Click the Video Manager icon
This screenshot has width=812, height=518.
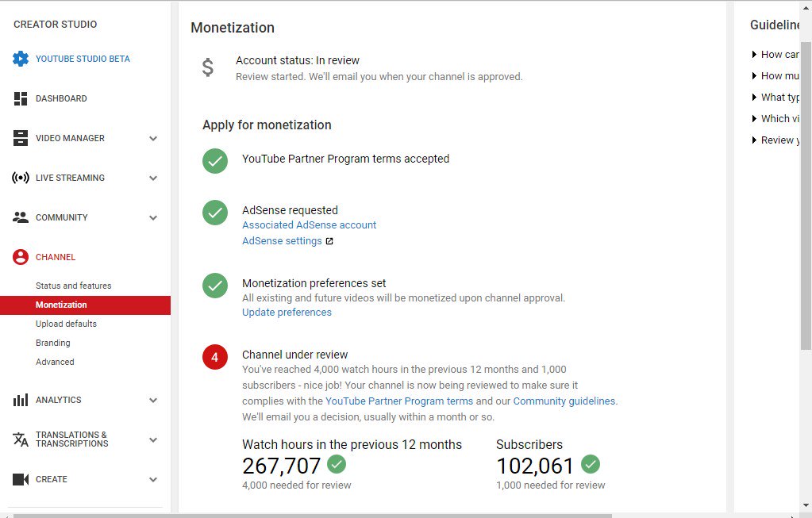pos(20,138)
